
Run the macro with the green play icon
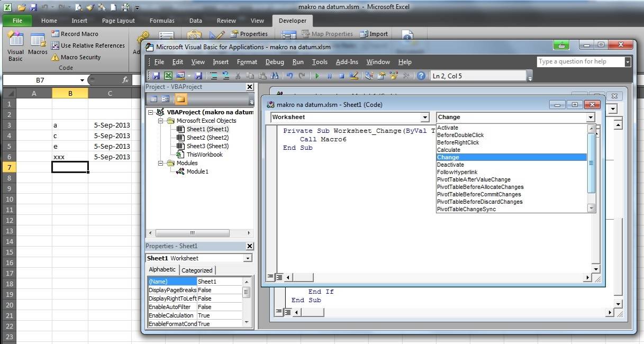pos(317,76)
